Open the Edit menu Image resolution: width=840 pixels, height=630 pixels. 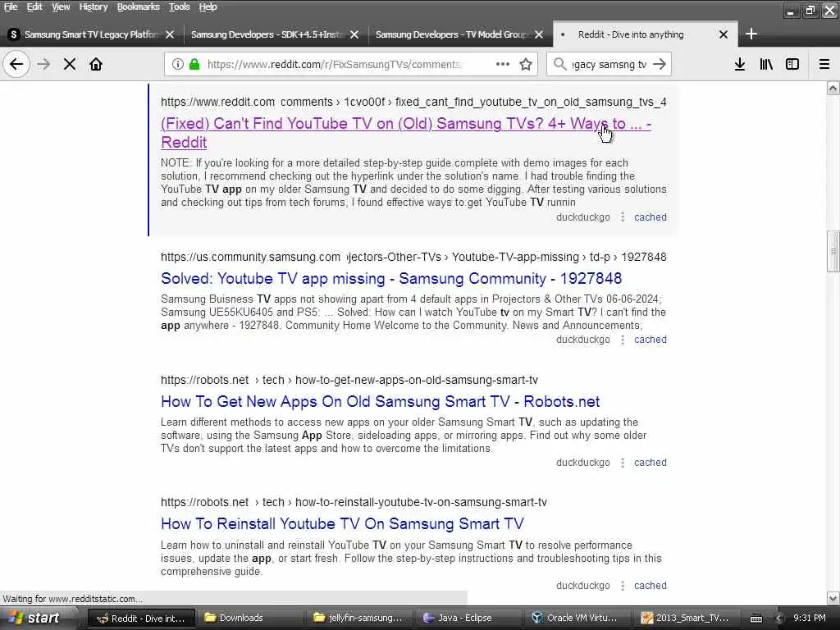(x=34, y=7)
